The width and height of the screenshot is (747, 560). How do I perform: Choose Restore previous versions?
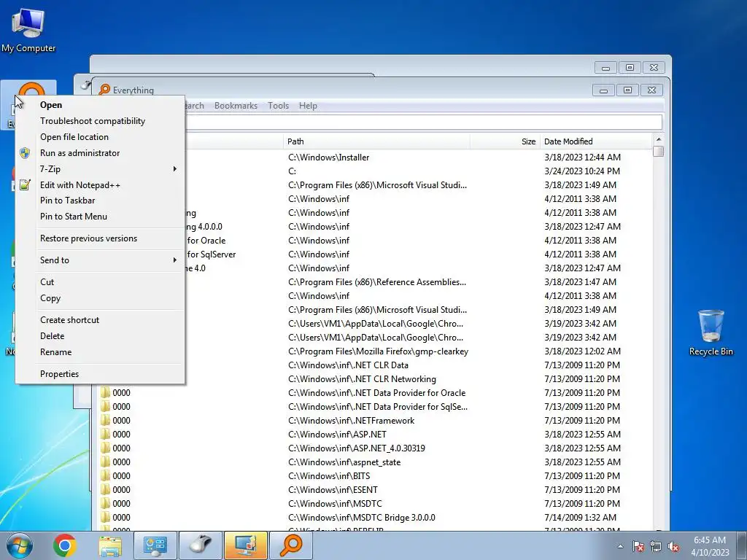100,238
